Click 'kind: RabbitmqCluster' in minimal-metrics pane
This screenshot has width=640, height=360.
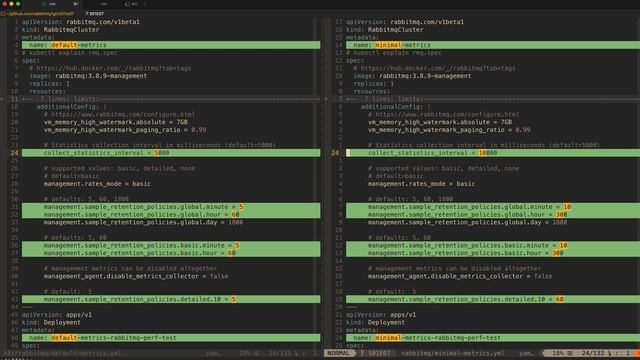384,29
